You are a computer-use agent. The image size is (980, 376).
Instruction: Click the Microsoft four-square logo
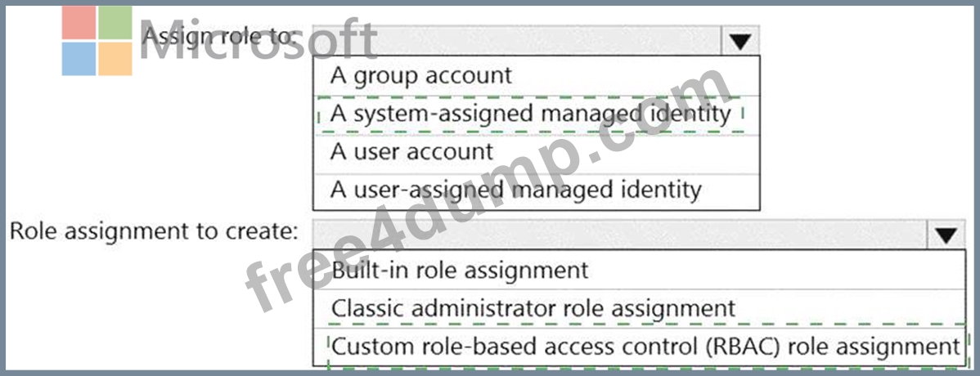point(97,41)
